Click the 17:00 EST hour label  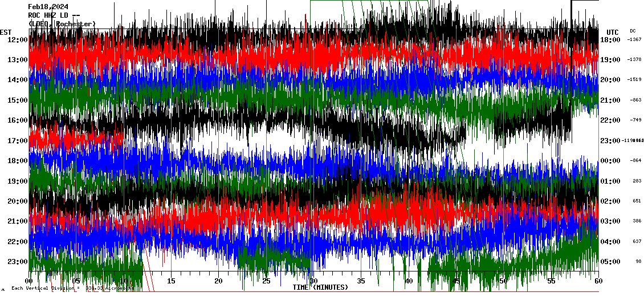pos(18,141)
